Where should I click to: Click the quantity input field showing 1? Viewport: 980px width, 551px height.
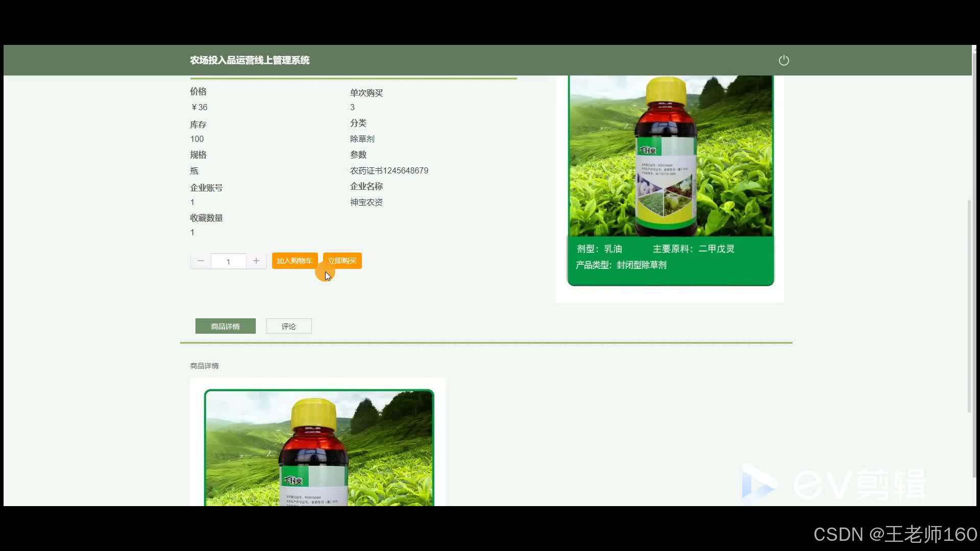click(228, 261)
